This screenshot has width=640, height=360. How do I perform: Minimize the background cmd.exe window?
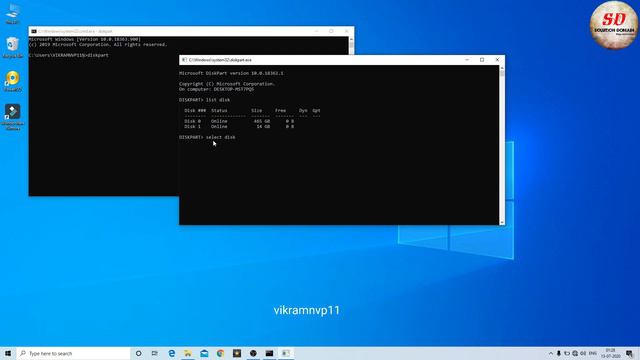[316, 31]
